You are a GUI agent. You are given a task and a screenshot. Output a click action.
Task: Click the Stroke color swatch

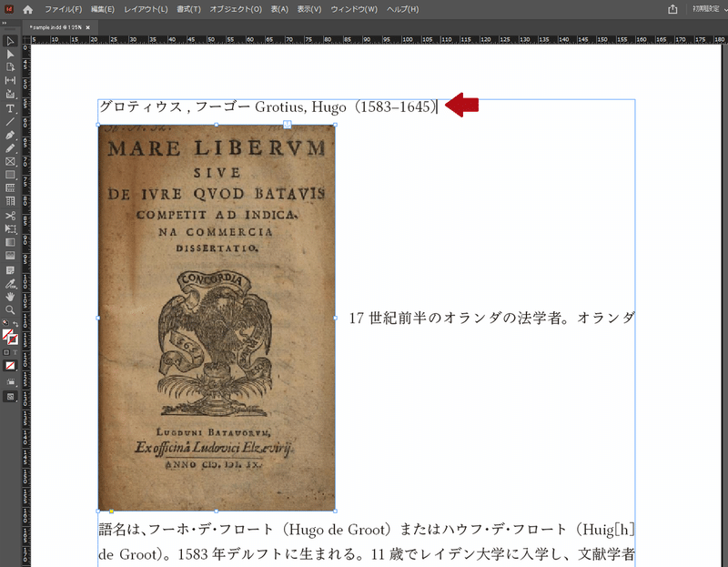tap(13, 339)
